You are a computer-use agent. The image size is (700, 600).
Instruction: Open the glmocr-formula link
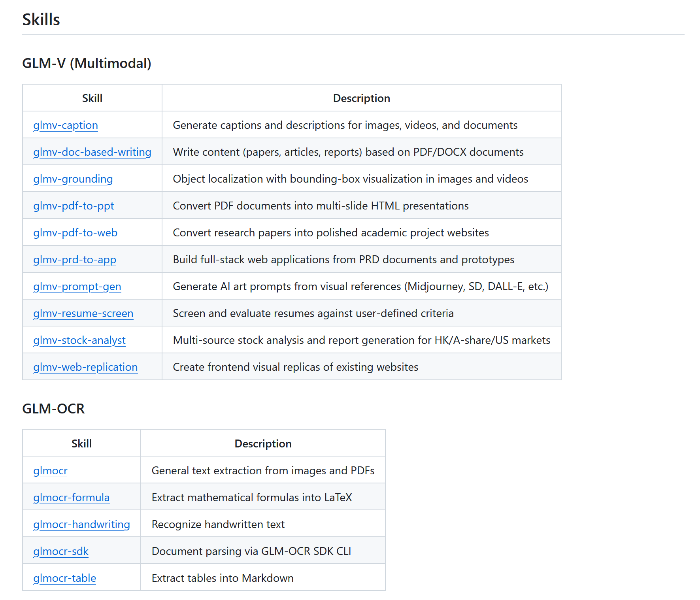pos(71,498)
